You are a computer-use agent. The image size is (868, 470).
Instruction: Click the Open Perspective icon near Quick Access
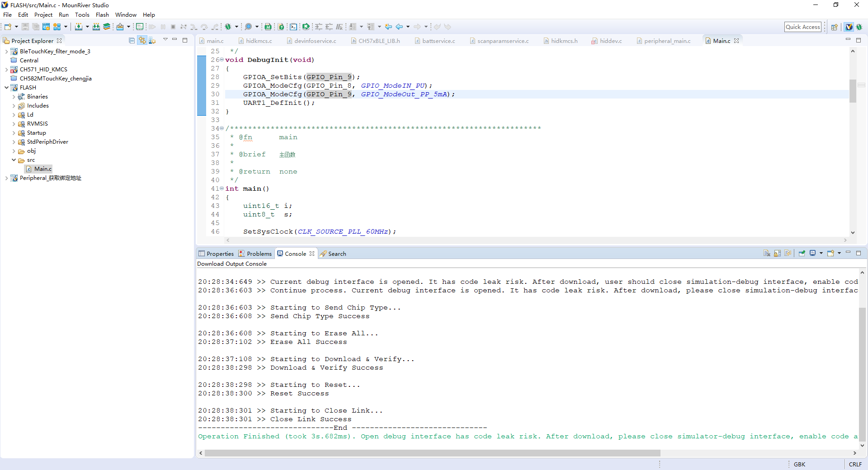pos(835,27)
